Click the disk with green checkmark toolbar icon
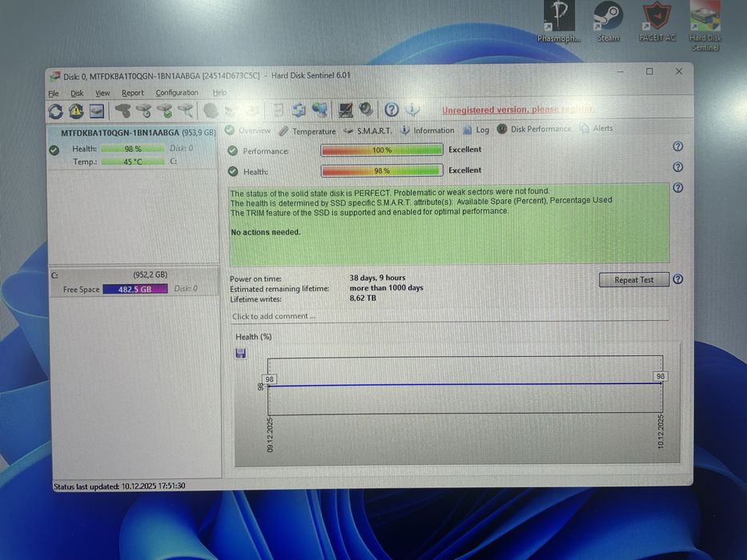The width and height of the screenshot is (747, 560). [164, 111]
